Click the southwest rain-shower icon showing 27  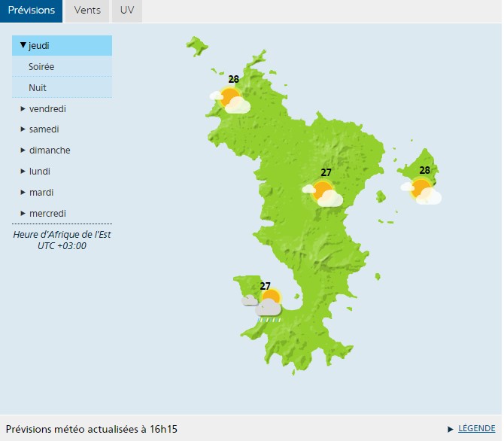point(262,306)
